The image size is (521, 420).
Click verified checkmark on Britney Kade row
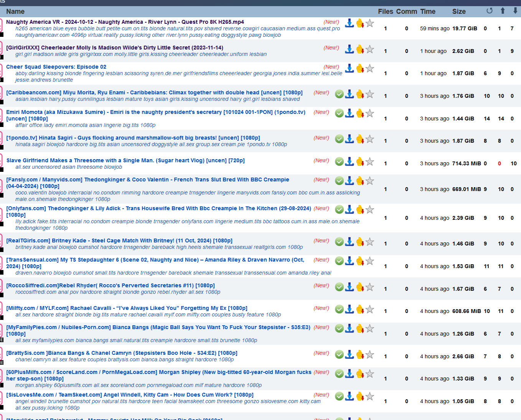tap(339, 242)
